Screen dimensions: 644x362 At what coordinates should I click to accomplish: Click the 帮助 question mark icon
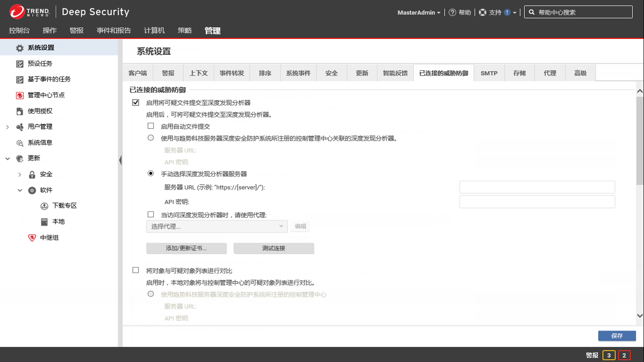pyautogui.click(x=452, y=13)
